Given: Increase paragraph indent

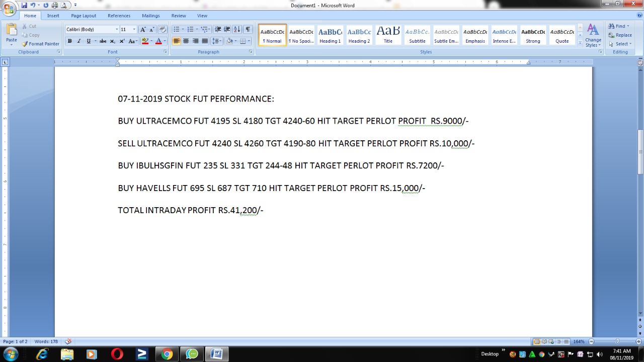Looking at the screenshot, I should [227, 30].
